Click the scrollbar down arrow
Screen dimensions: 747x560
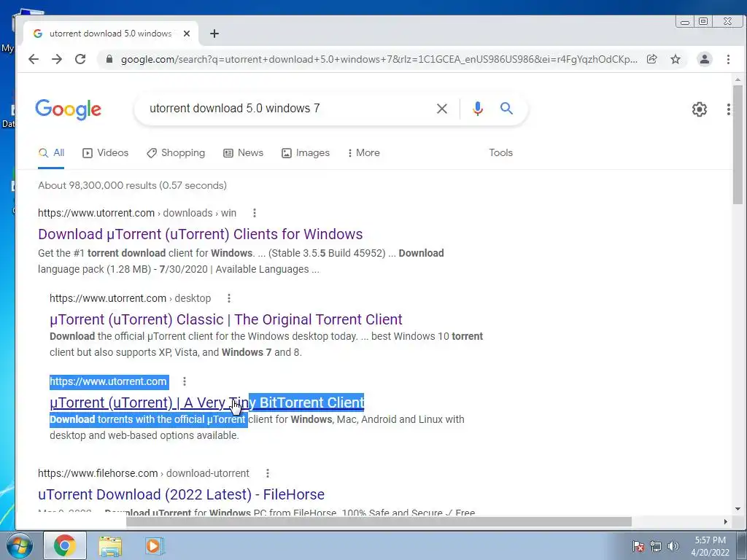point(738,508)
